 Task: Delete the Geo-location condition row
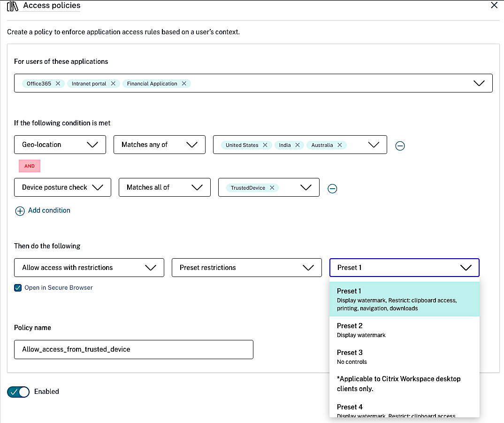pos(400,146)
